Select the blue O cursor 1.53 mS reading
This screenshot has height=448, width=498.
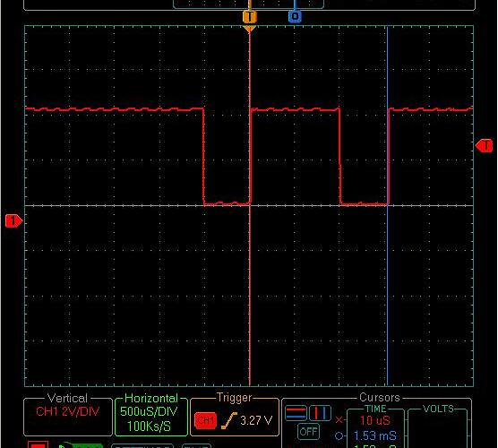[x=374, y=435]
